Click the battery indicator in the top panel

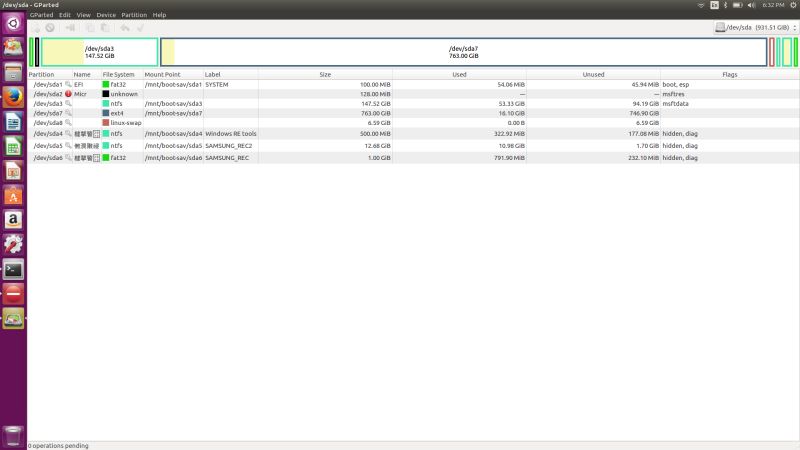pos(738,5)
